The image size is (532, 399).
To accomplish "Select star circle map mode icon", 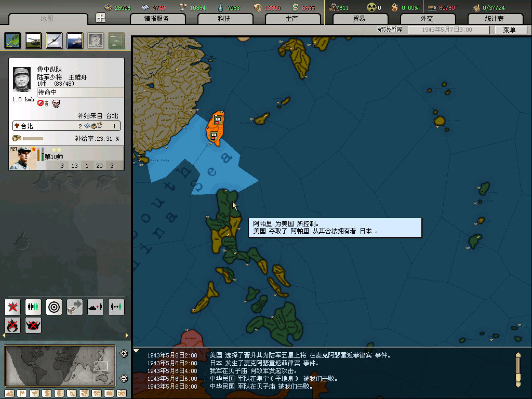I will [x=122, y=393].
